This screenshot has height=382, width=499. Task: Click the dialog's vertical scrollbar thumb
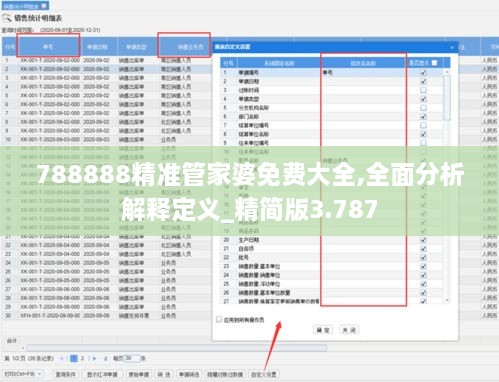(447, 98)
